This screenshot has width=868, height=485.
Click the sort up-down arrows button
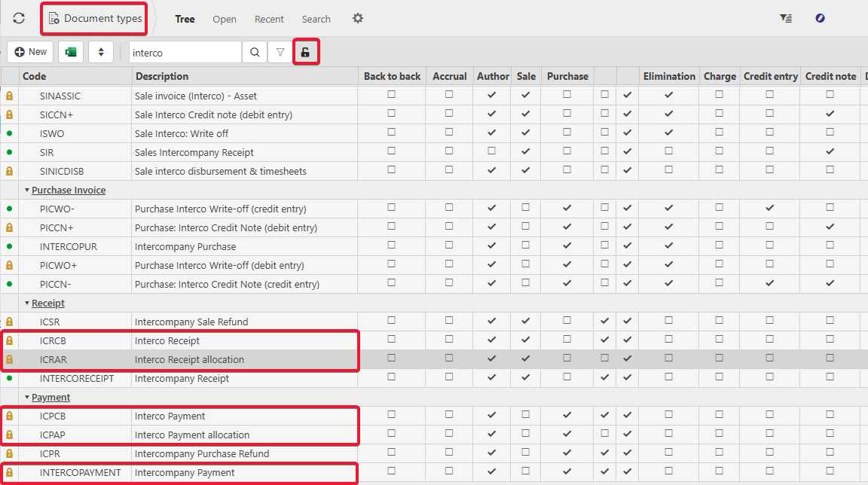[101, 52]
